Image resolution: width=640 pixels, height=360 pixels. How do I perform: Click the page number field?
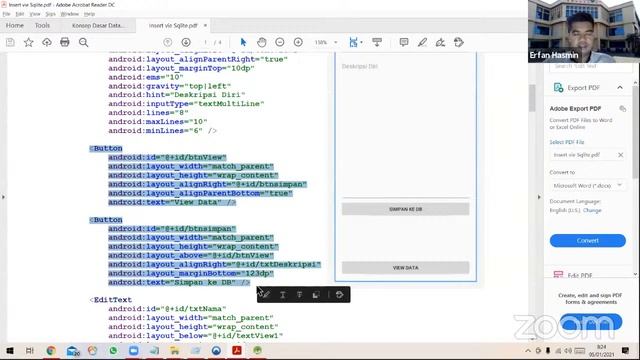[205, 42]
